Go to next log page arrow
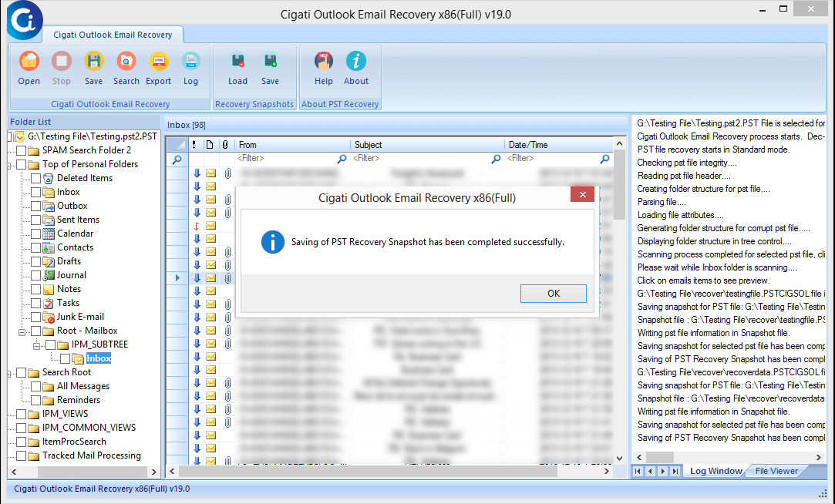The image size is (835, 504). (x=663, y=471)
